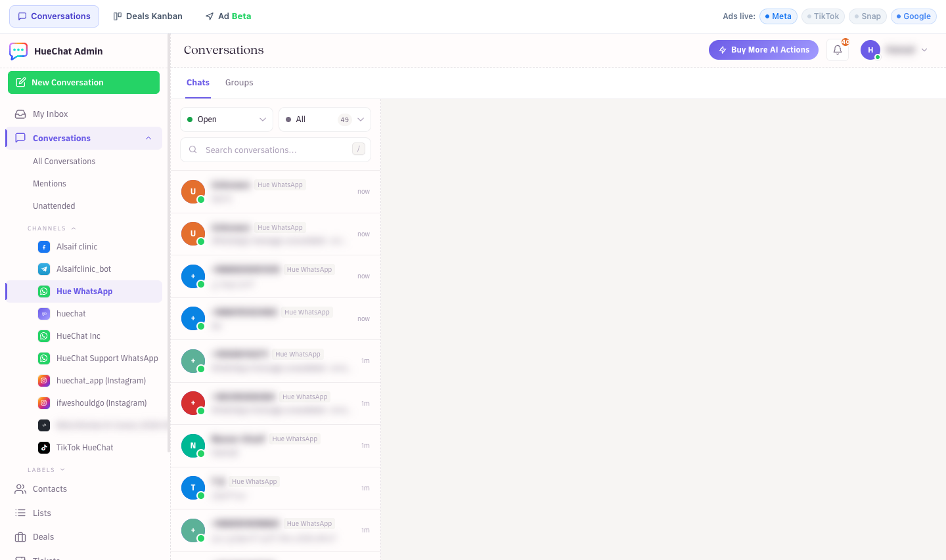The width and height of the screenshot is (946, 560).
Task: Expand the LABELS section
Action: [62, 470]
